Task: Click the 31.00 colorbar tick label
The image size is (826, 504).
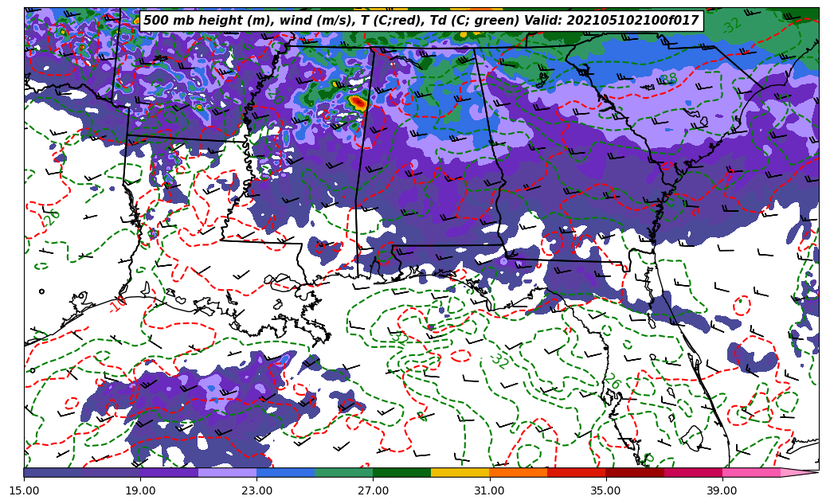Action: [489, 490]
